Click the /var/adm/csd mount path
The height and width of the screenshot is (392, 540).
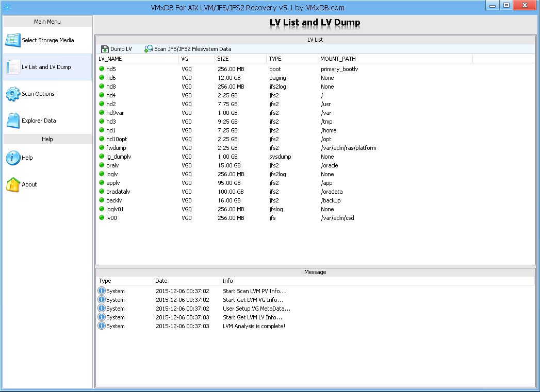click(x=337, y=218)
